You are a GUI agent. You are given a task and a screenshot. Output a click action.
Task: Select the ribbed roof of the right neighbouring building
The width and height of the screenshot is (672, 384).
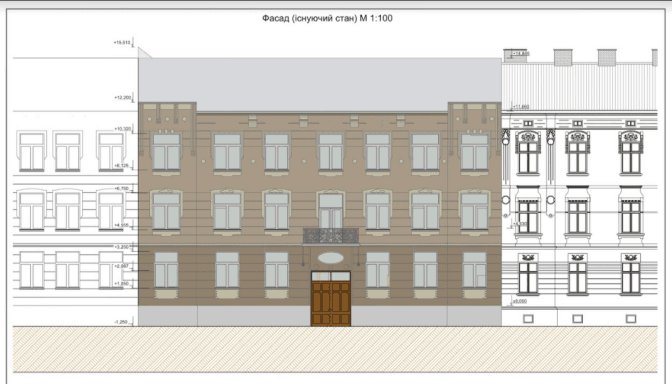(x=579, y=87)
